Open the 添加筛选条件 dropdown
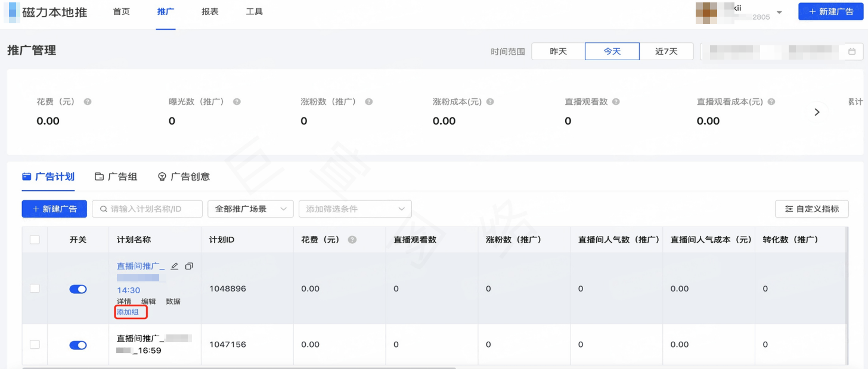Viewport: 868px width, 369px height. tap(355, 209)
